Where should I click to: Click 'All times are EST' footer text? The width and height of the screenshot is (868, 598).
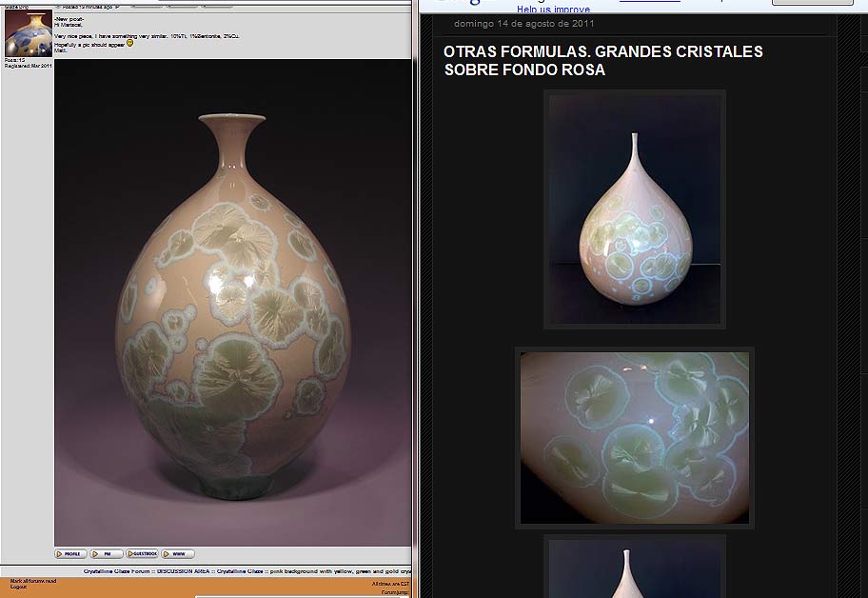click(x=391, y=584)
